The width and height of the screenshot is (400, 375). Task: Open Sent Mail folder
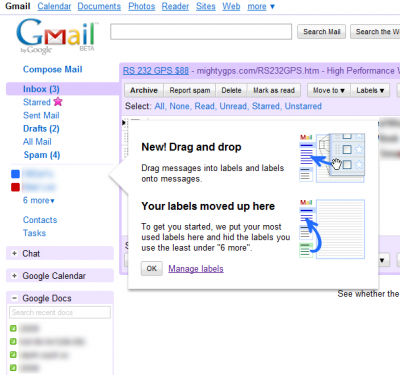point(41,115)
